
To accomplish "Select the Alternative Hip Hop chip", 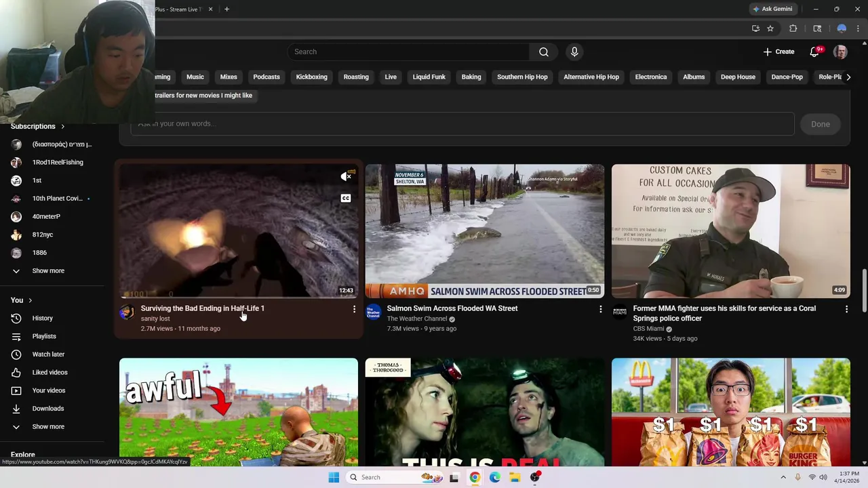I will pos(591,77).
